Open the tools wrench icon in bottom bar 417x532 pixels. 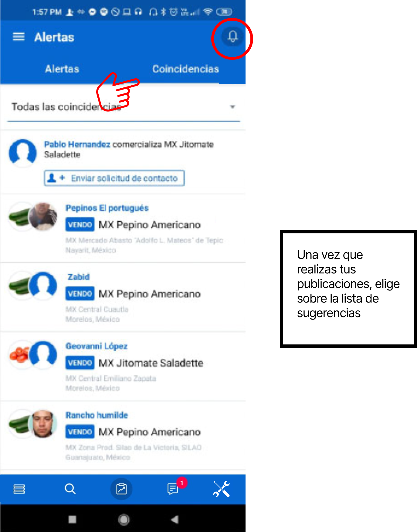point(221,489)
